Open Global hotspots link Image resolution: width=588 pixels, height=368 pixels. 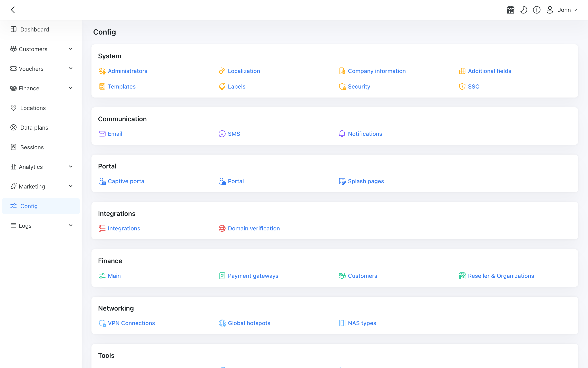[x=249, y=323]
